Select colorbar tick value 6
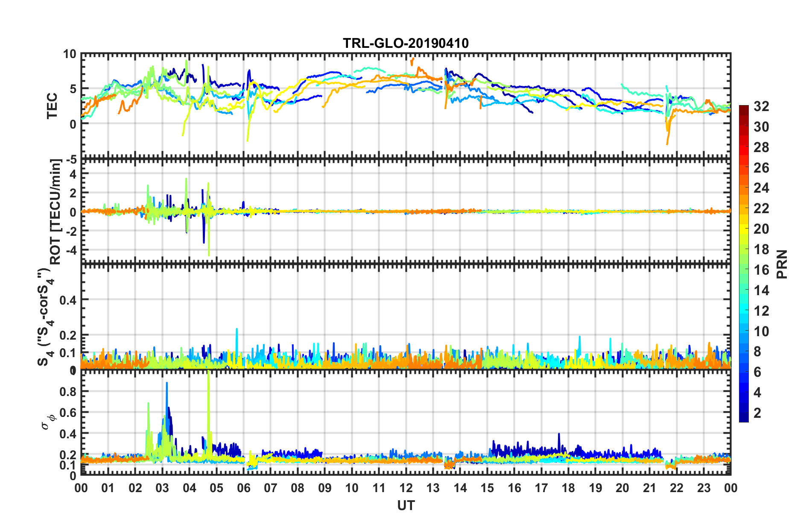 (x=757, y=372)
